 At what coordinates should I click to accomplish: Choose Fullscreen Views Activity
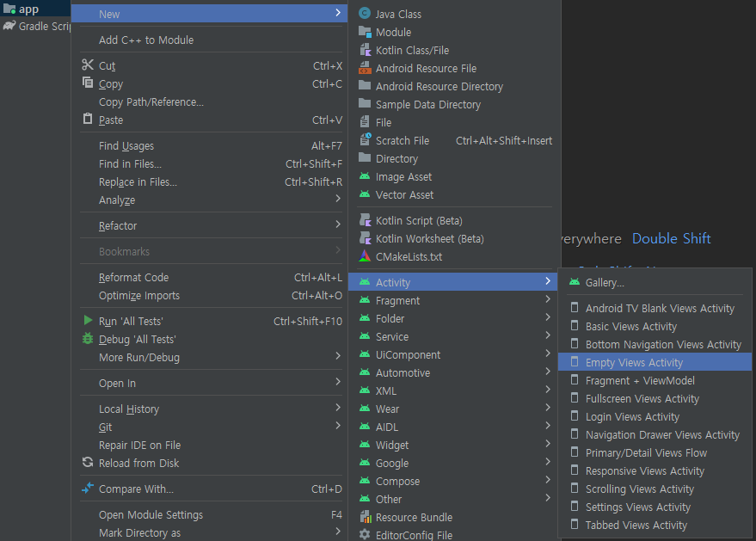[655, 398]
